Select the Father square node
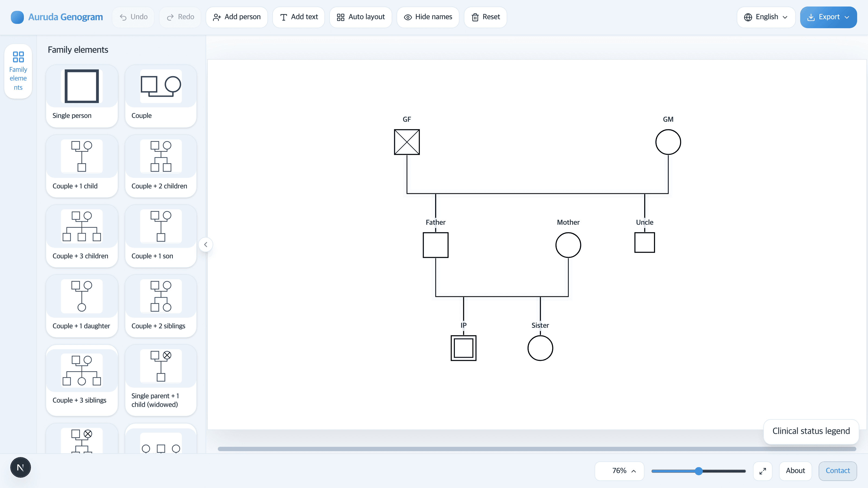 click(x=435, y=245)
